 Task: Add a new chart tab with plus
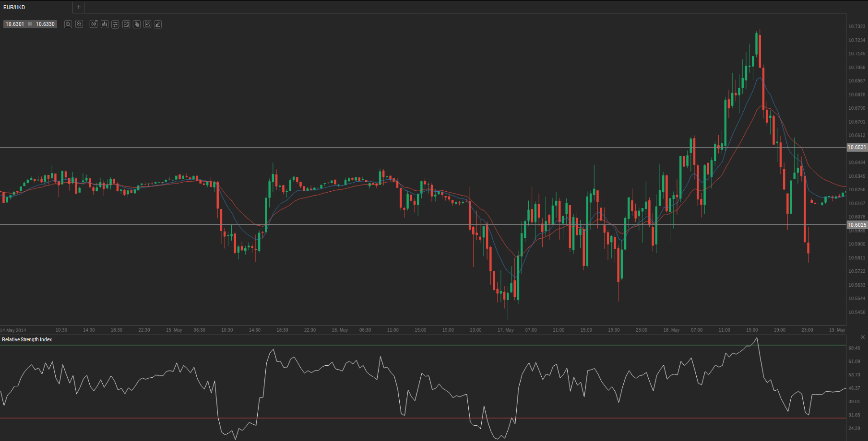(79, 7)
